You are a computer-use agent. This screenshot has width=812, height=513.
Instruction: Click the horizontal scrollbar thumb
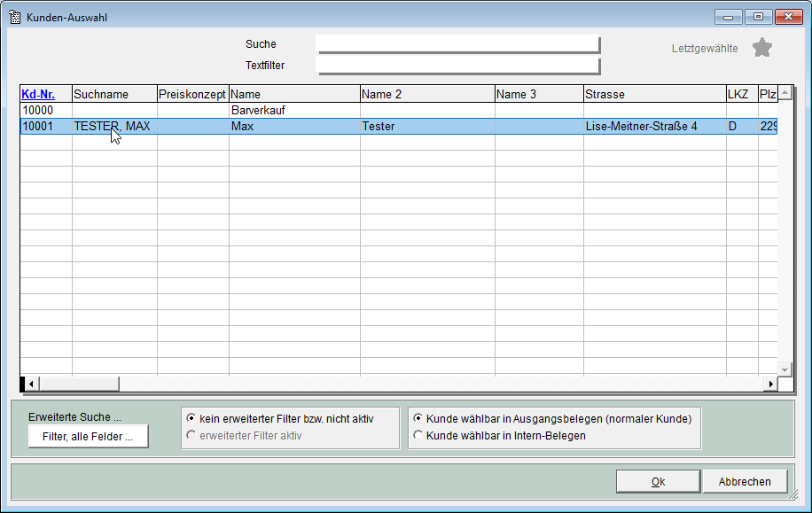pos(79,385)
